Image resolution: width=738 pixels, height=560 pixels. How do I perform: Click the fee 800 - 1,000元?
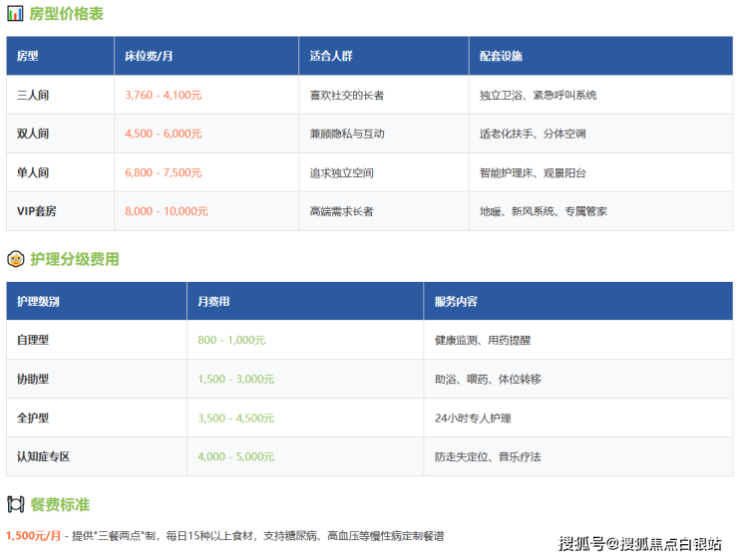tap(231, 340)
